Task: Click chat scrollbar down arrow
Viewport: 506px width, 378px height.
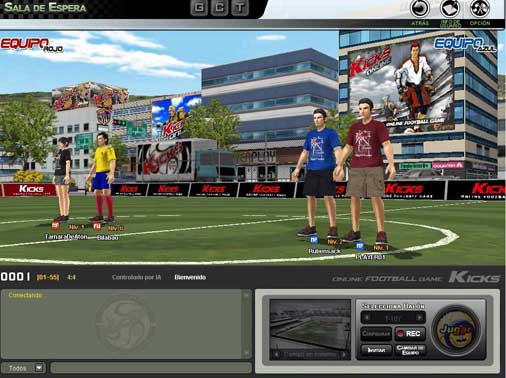Action: point(246,353)
